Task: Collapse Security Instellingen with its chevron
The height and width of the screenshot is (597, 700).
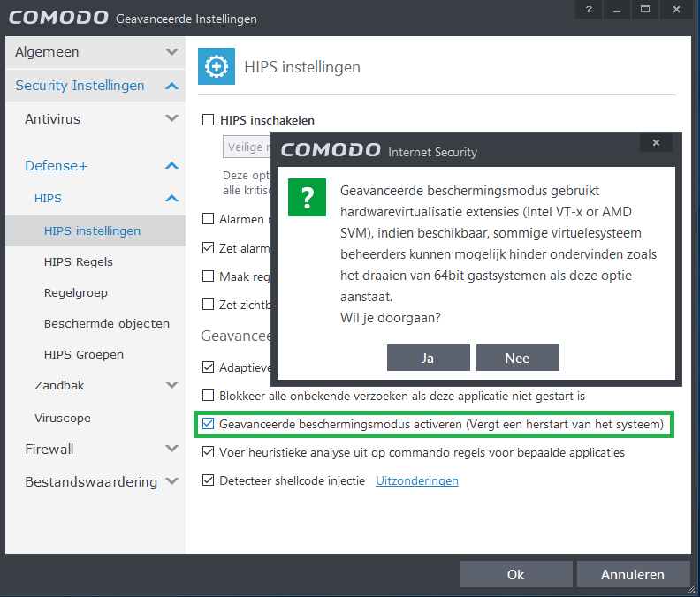Action: click(171, 86)
